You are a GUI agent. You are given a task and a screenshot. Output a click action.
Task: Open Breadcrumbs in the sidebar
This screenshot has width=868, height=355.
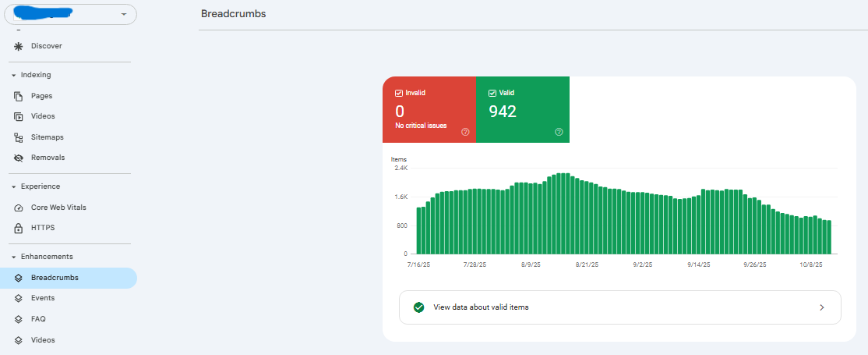coord(55,278)
